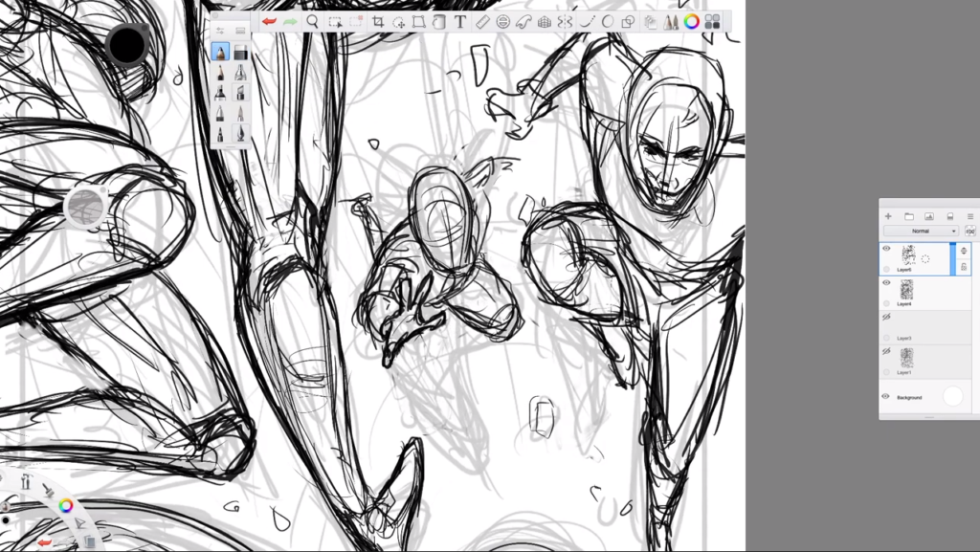The width and height of the screenshot is (980, 552).
Task: Enable the French Curve tool
Action: (523, 22)
